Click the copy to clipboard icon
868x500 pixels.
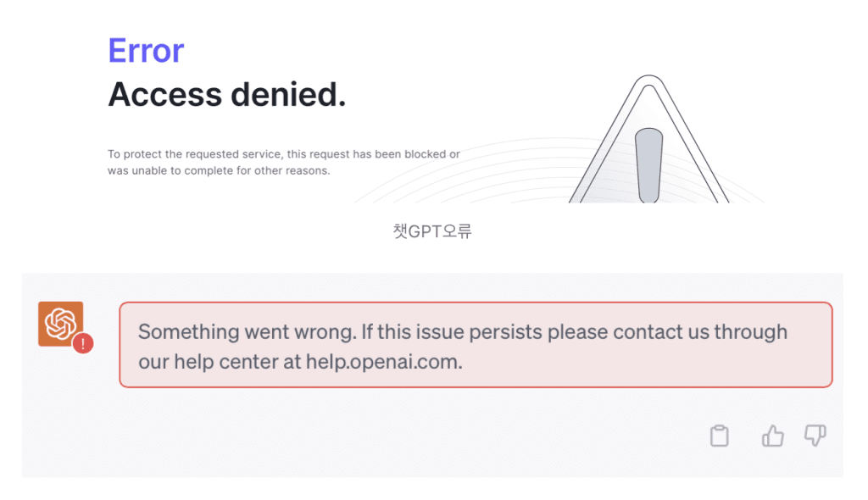point(719,436)
